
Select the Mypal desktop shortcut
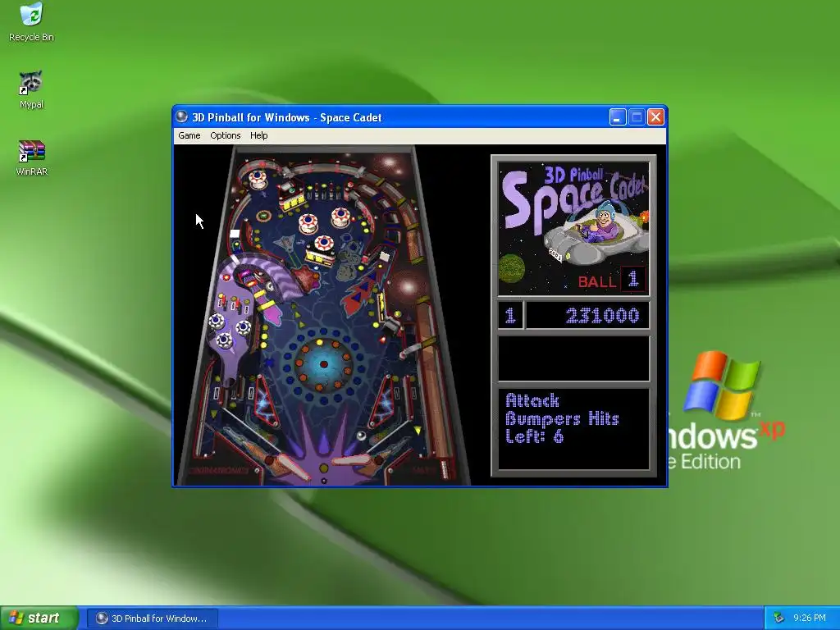(x=31, y=90)
